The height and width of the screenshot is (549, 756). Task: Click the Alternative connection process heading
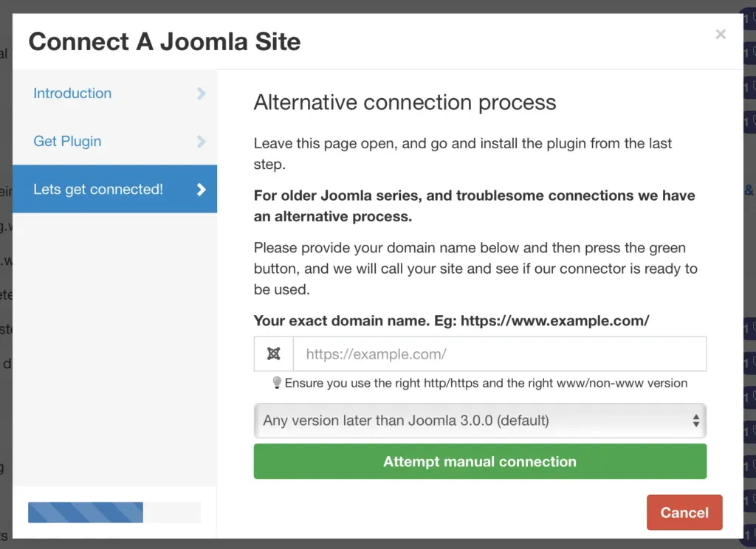(x=405, y=103)
